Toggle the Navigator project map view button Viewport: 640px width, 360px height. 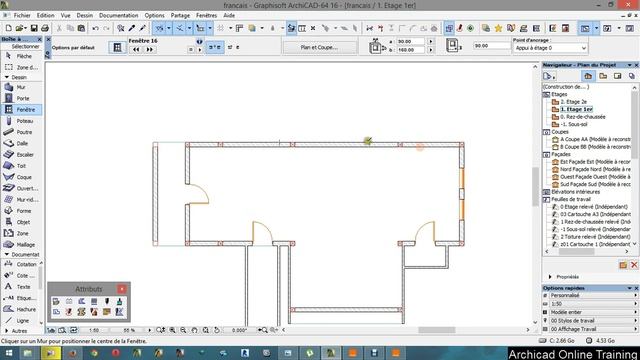tap(588, 76)
